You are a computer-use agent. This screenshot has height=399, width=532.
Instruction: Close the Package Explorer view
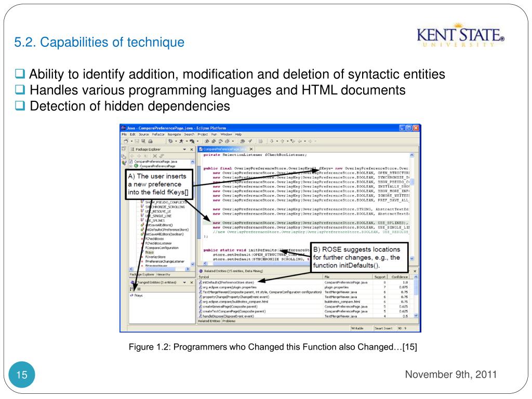coord(191,149)
